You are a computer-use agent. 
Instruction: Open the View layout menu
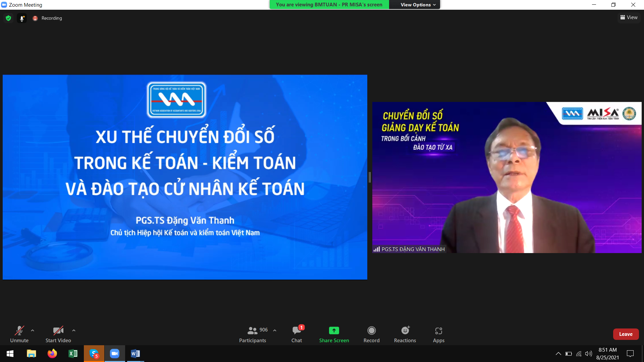[x=629, y=17]
